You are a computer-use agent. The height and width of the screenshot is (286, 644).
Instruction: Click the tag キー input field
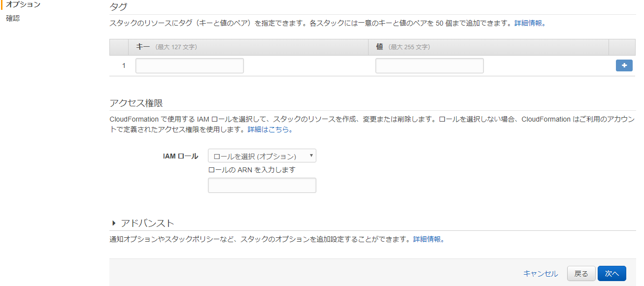(189, 65)
